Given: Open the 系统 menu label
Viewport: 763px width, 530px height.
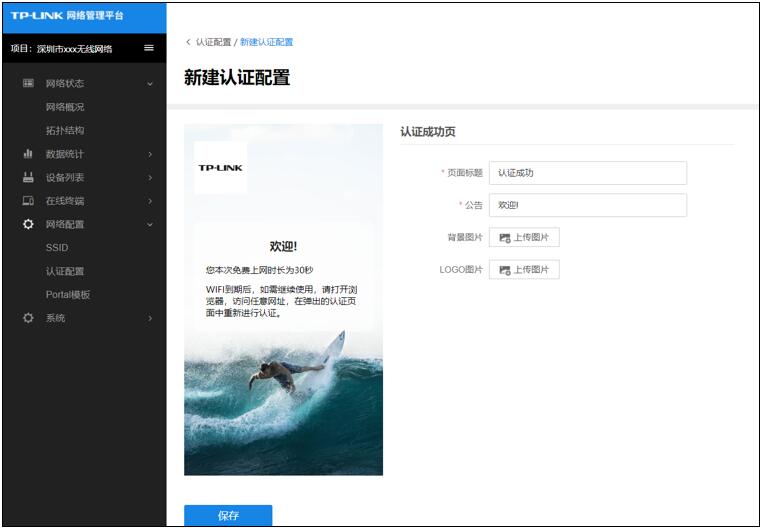Looking at the screenshot, I should pyautogui.click(x=55, y=318).
